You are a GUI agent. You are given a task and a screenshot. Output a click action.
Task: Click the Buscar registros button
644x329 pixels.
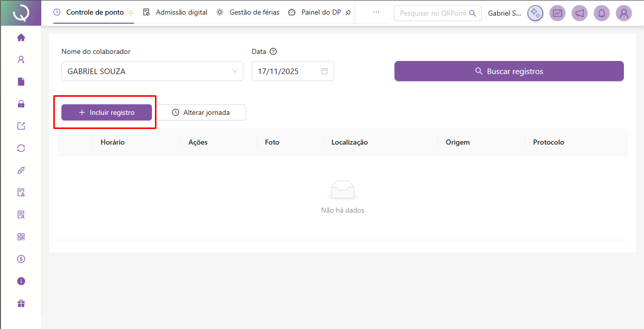[x=509, y=71]
